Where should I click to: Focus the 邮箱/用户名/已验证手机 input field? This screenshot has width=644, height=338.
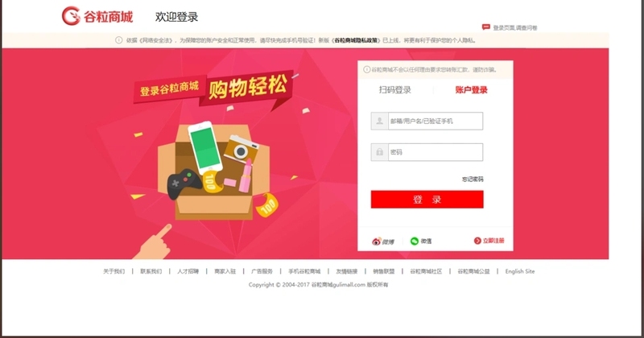pyautogui.click(x=436, y=122)
